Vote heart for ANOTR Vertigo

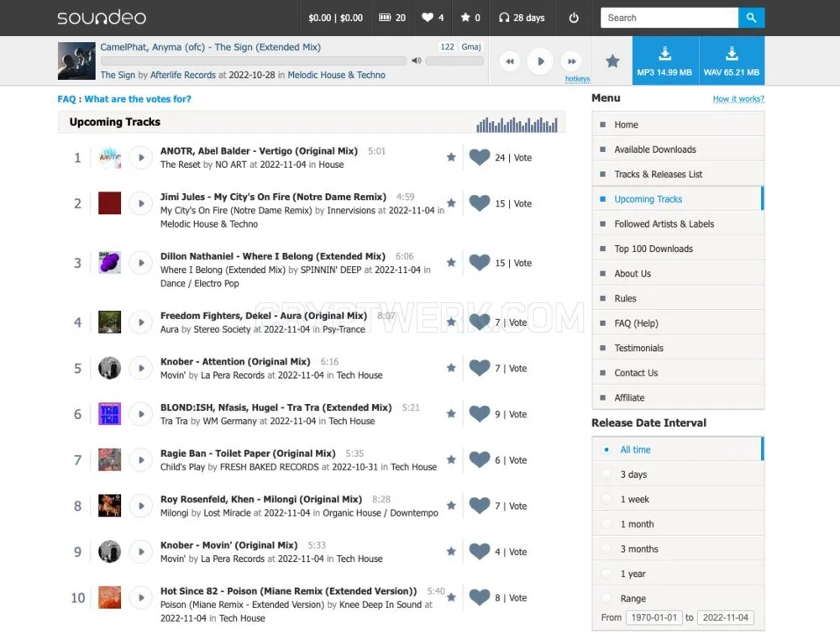[480, 157]
